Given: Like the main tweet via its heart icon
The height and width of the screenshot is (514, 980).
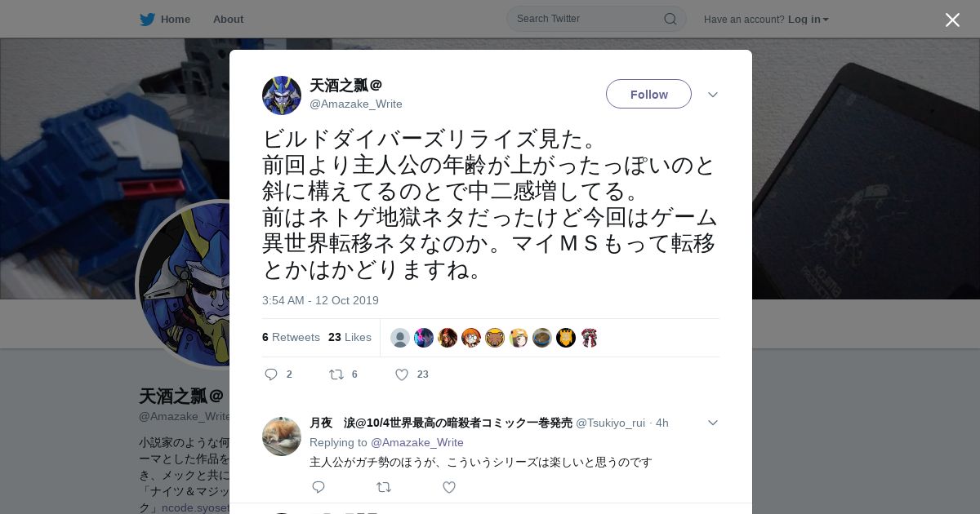Looking at the screenshot, I should [401, 374].
